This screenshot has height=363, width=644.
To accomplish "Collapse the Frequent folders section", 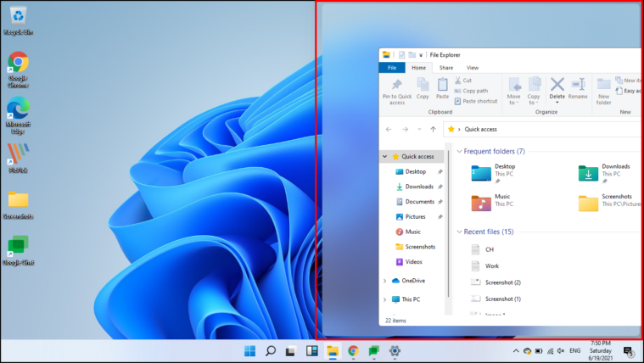I will (460, 152).
